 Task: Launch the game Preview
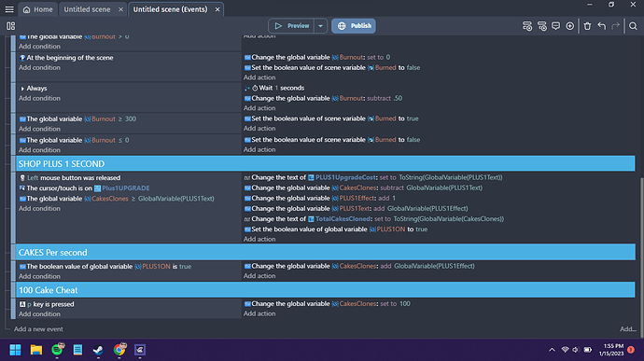pos(291,26)
